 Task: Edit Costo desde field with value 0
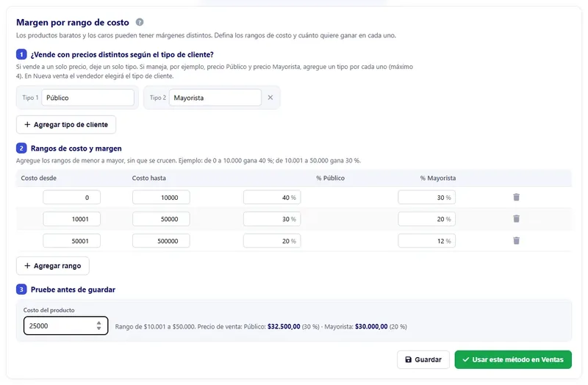[71, 197]
